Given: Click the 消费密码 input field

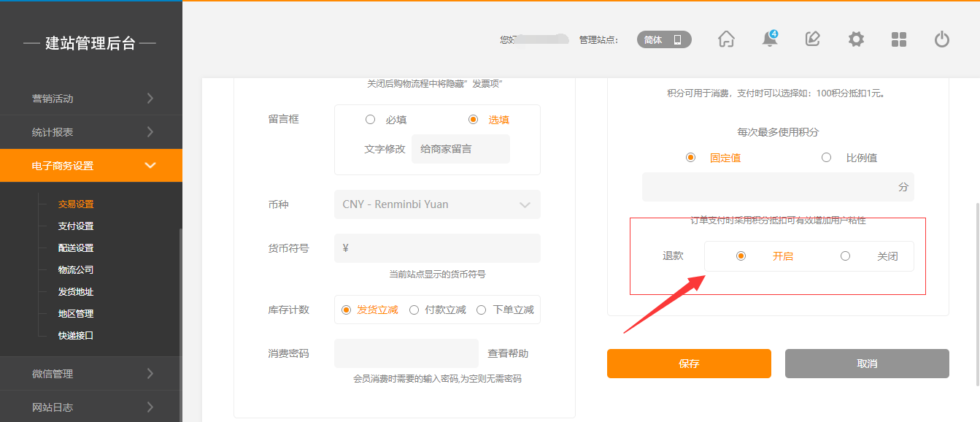Looking at the screenshot, I should [406, 353].
